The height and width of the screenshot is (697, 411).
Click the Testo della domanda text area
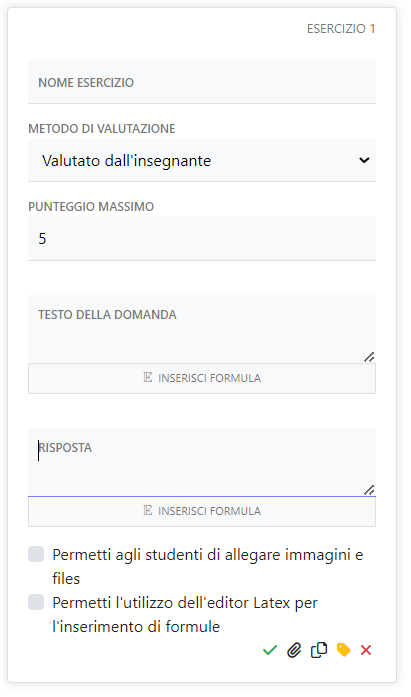point(202,329)
